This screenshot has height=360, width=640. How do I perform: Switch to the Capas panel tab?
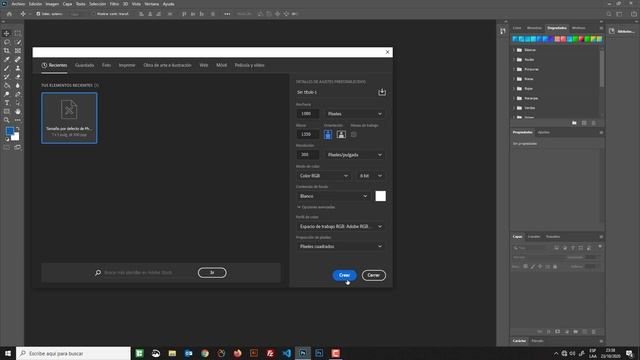point(517,237)
